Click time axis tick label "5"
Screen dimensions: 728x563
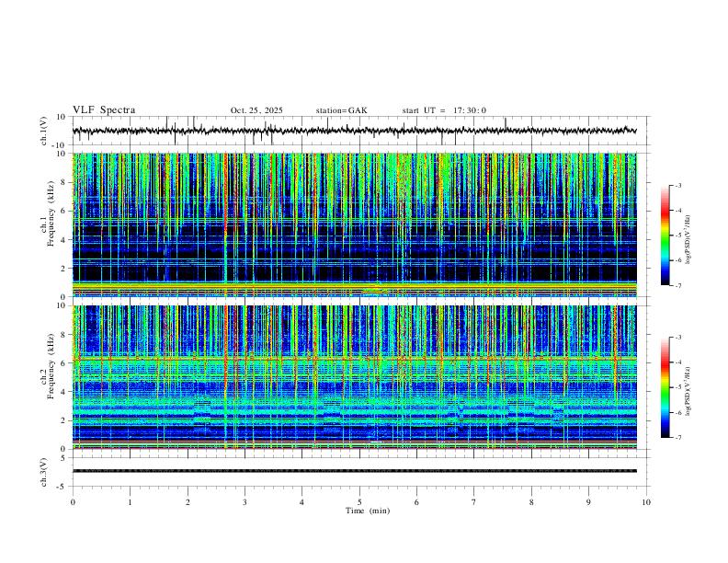point(359,502)
